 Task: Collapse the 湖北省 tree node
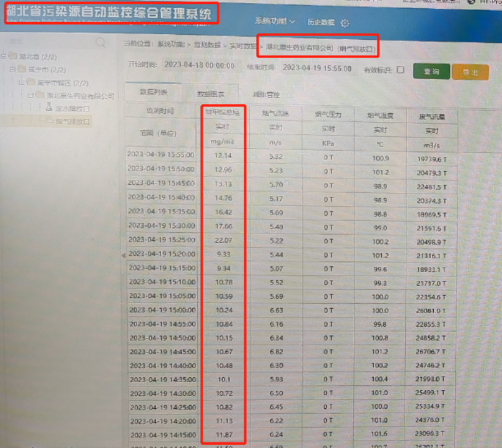(x=4, y=56)
